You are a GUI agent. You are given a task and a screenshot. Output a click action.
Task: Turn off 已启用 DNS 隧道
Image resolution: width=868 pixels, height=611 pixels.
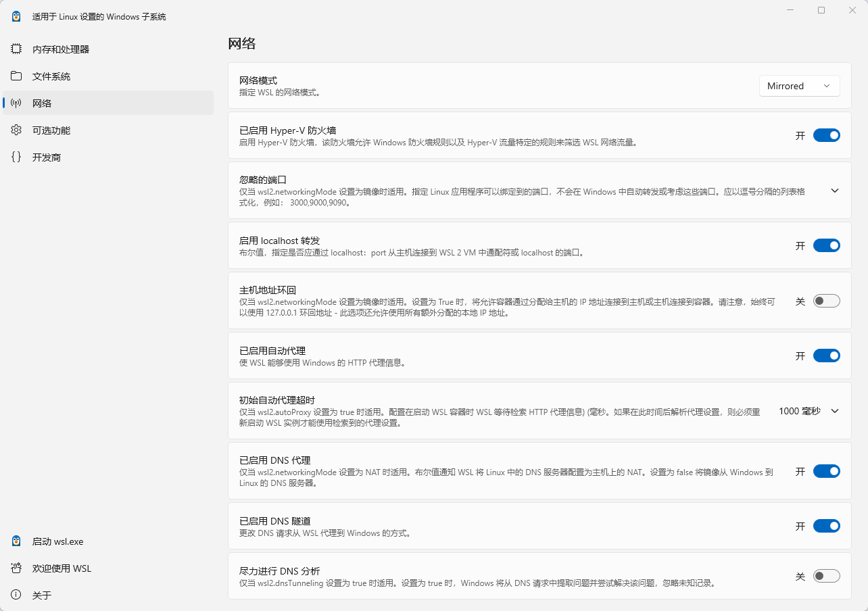tap(826, 525)
